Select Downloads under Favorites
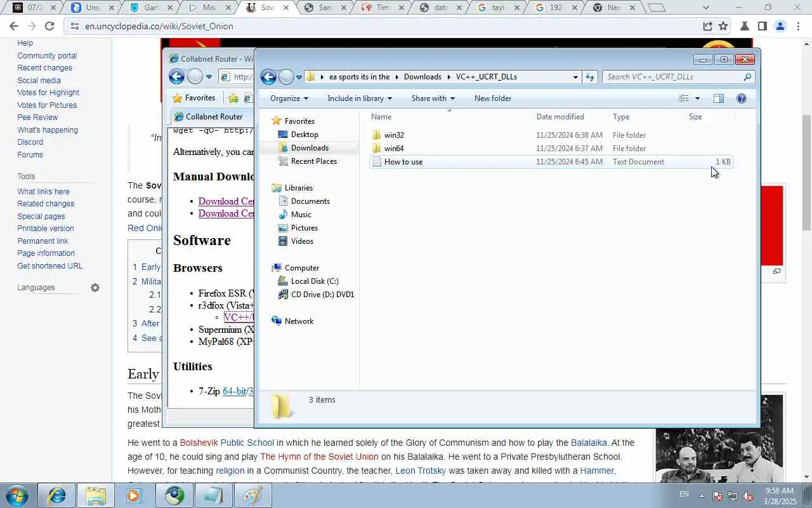 click(310, 148)
